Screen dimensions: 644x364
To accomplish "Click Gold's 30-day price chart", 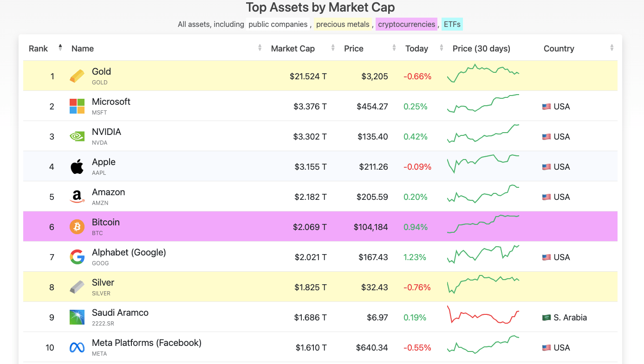I will coord(483,74).
